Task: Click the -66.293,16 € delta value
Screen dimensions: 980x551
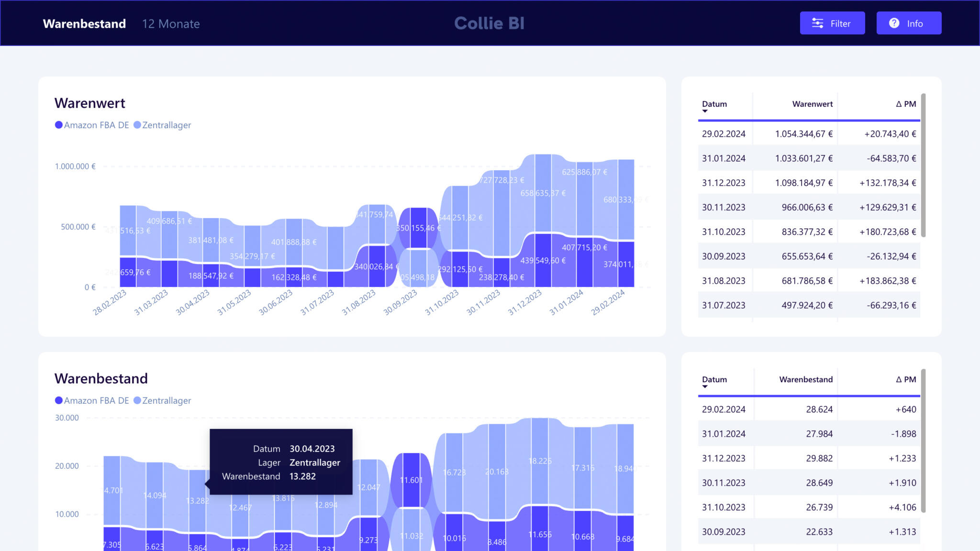Action: 891,305
